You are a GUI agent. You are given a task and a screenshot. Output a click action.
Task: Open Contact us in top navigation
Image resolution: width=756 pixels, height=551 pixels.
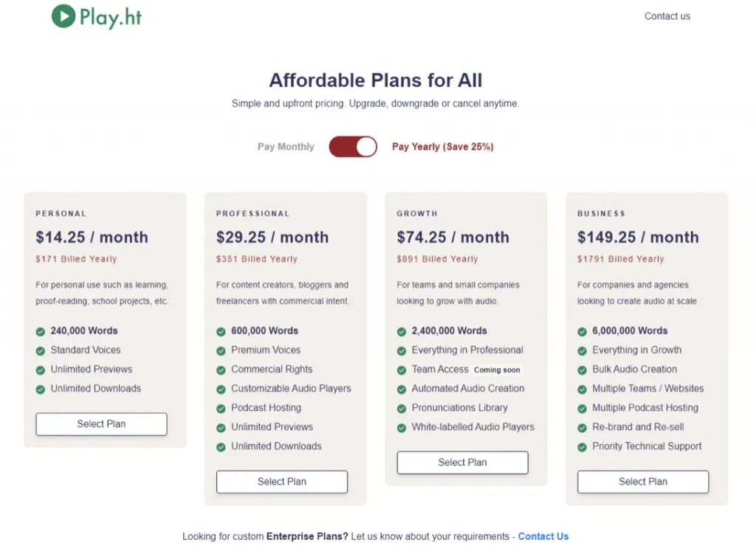click(667, 16)
